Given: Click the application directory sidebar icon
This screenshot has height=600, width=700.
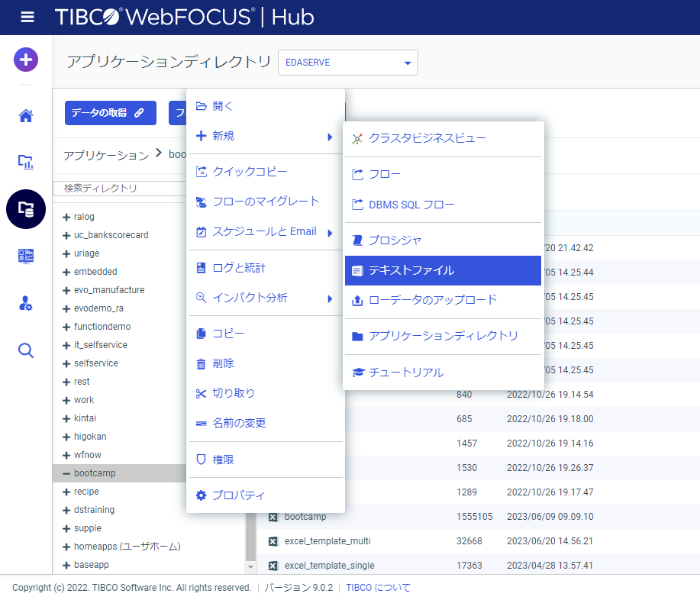Looking at the screenshot, I should point(26,209).
